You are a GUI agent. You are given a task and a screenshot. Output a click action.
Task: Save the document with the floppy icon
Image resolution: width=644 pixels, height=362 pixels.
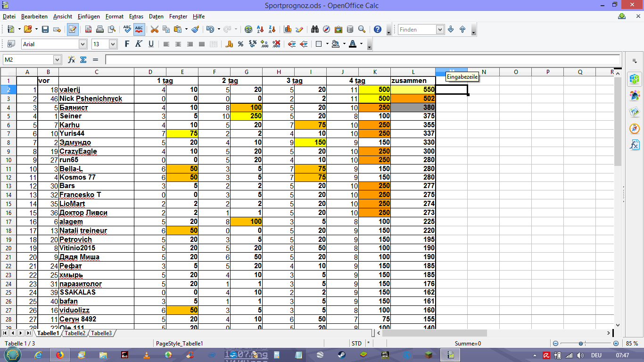(x=45, y=29)
